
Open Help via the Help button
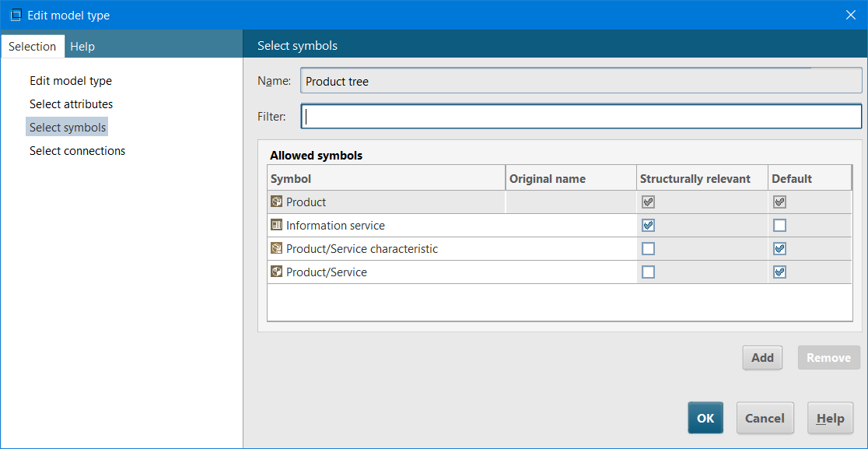click(830, 418)
